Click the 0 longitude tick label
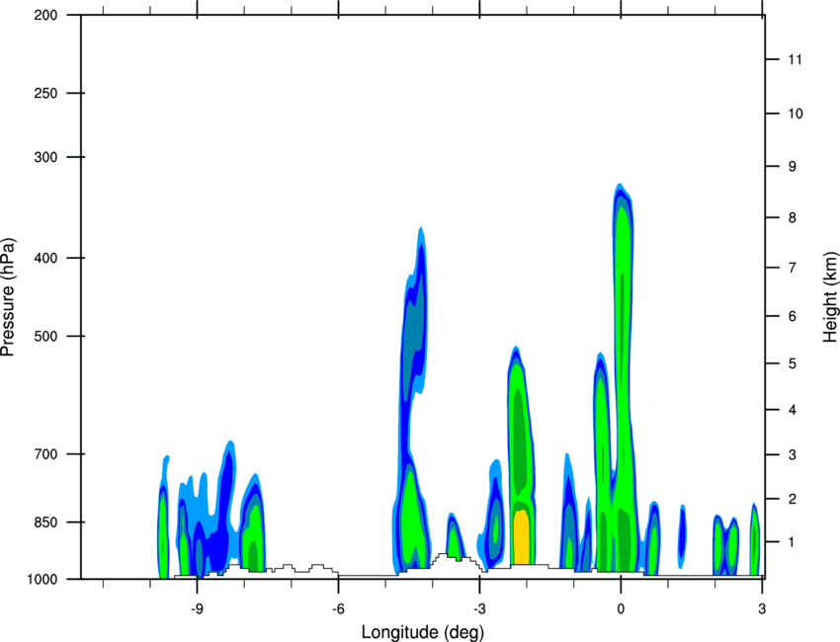The image size is (840, 642). [621, 608]
